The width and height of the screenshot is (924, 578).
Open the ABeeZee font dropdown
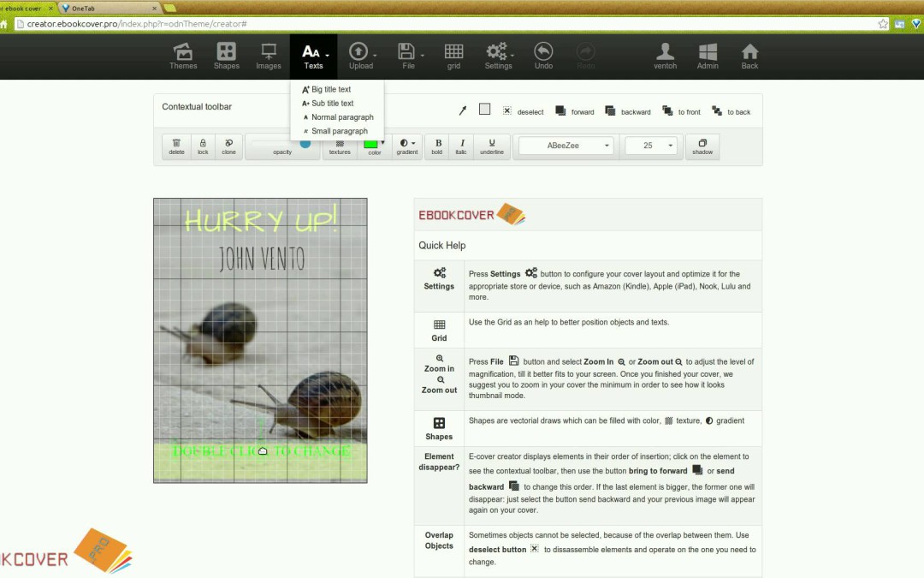[x=566, y=146]
